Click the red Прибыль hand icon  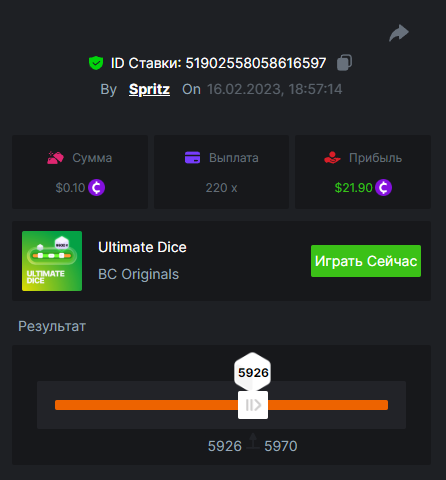tap(332, 158)
